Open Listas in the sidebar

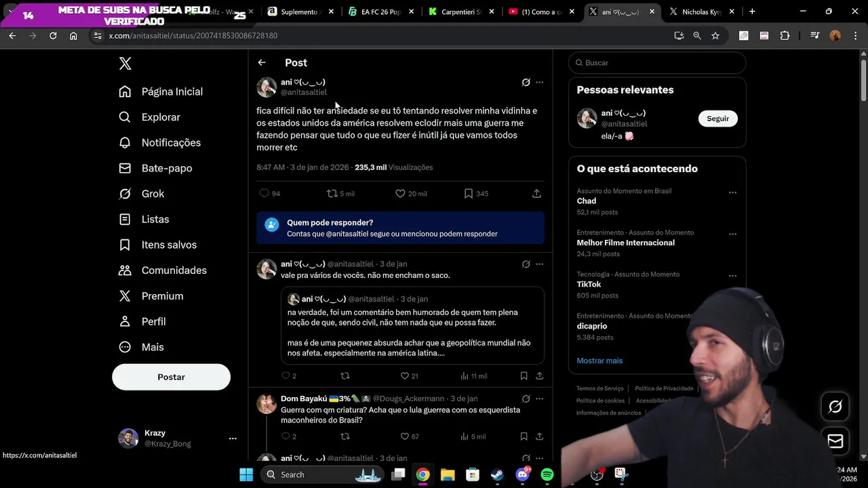(x=144, y=219)
